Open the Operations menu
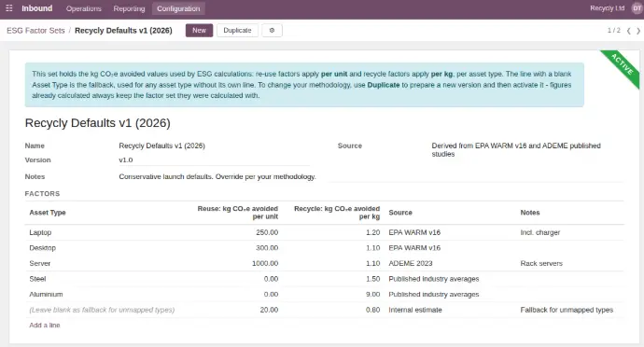Viewport: 644px width, 347px height. (x=84, y=8)
